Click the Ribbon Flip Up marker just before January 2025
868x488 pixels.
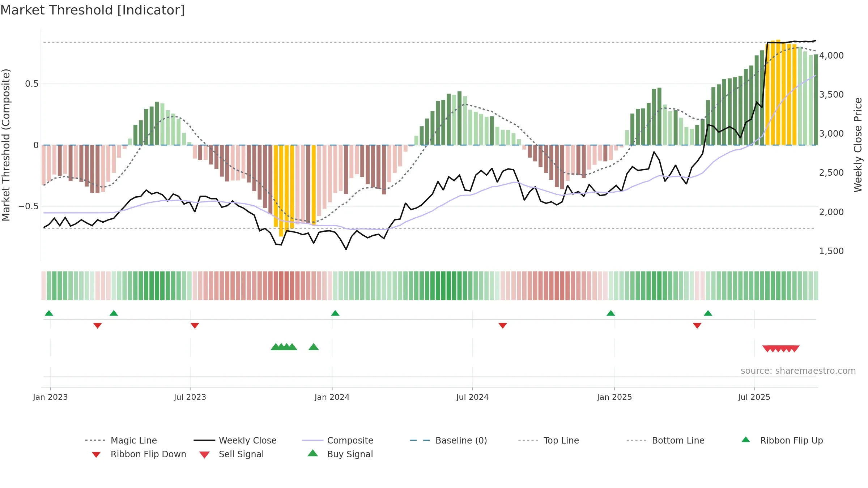[x=611, y=313]
